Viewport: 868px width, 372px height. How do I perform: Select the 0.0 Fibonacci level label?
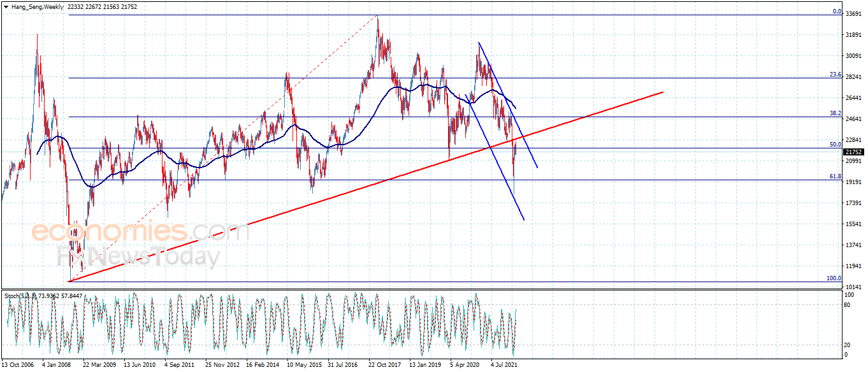(837, 11)
